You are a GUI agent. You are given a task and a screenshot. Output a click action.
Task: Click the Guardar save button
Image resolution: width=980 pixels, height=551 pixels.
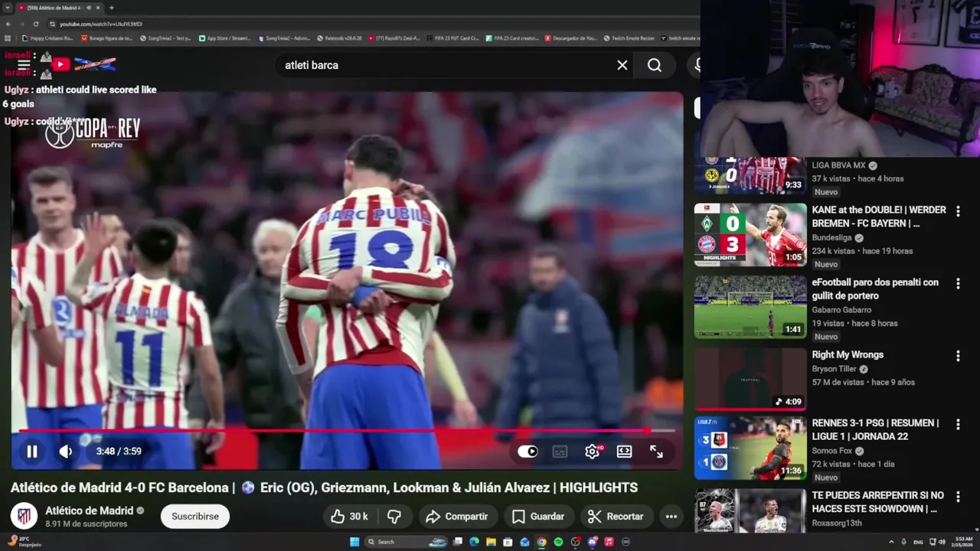538,517
